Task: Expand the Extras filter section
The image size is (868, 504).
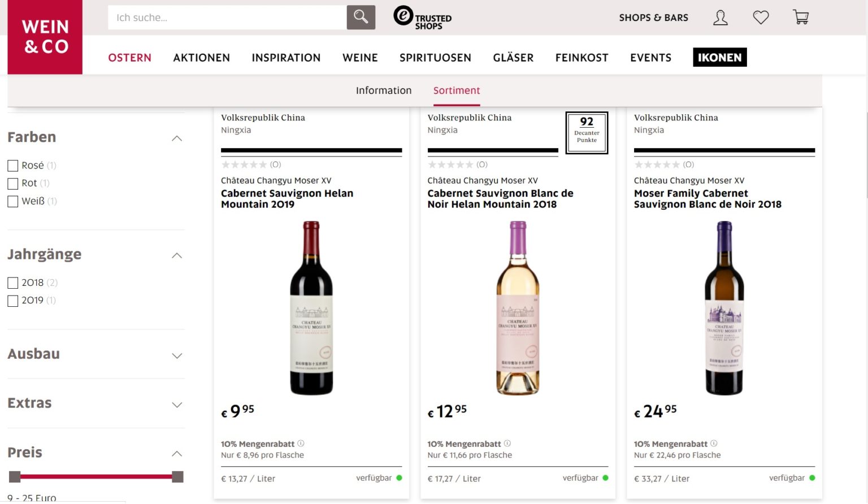Action: click(177, 405)
